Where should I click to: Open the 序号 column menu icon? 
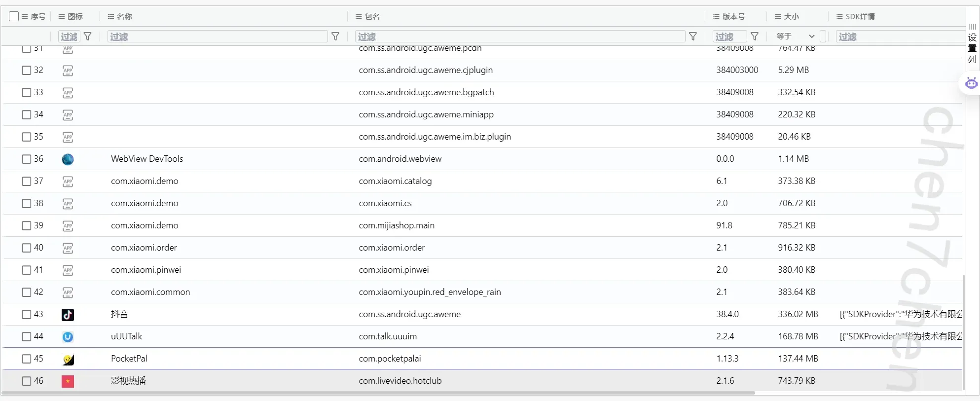25,16
